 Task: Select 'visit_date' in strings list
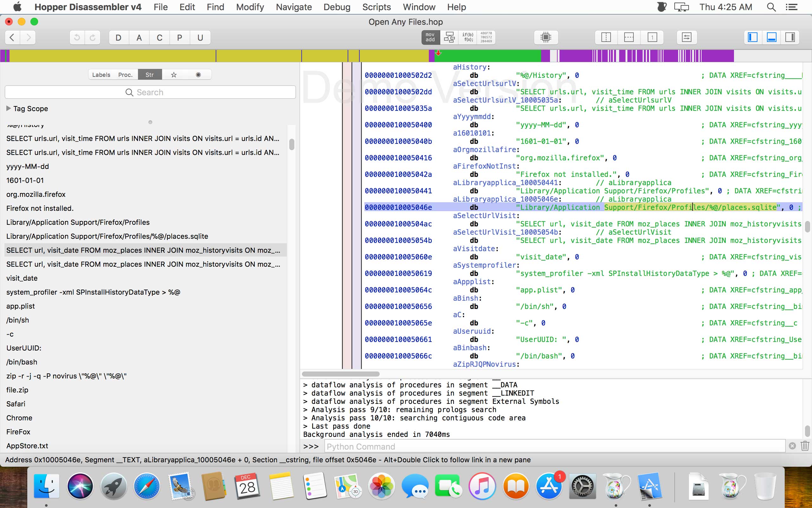pos(145,278)
